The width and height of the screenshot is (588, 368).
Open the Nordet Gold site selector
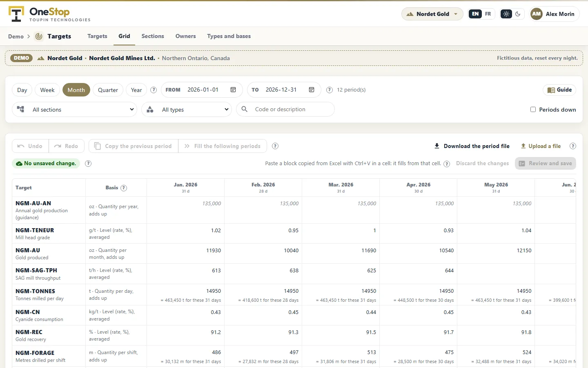click(432, 14)
